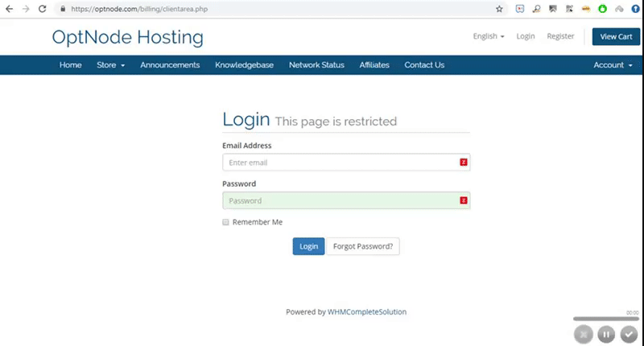Click the browser address bar URL
The image size is (644, 346).
coord(139,9)
